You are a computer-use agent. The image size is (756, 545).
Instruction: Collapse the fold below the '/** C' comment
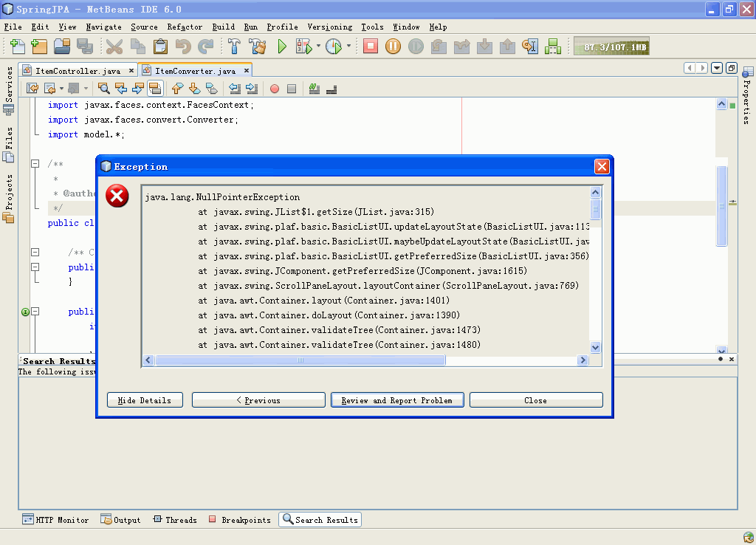[x=35, y=267]
